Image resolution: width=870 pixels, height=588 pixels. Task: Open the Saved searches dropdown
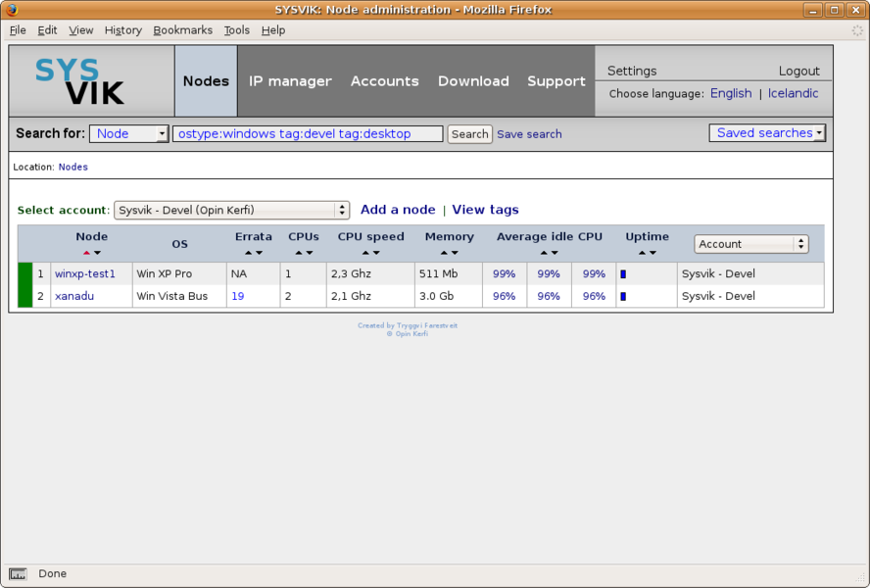pyautogui.click(x=767, y=132)
